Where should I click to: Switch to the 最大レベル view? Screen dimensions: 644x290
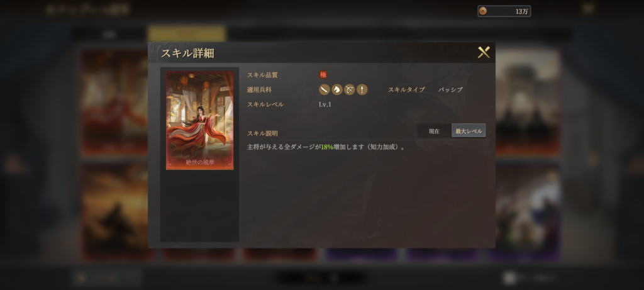click(468, 131)
